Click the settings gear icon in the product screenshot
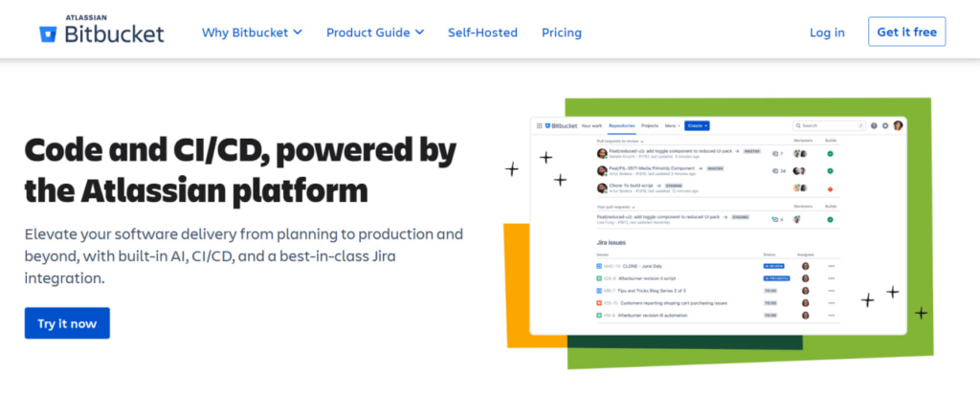The height and width of the screenshot is (417, 980). 885,125
